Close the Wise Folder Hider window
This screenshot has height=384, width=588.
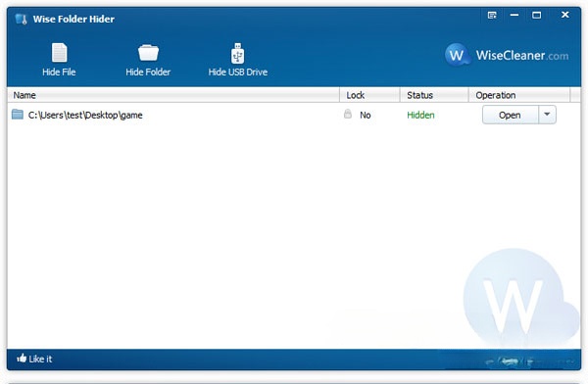pos(565,15)
